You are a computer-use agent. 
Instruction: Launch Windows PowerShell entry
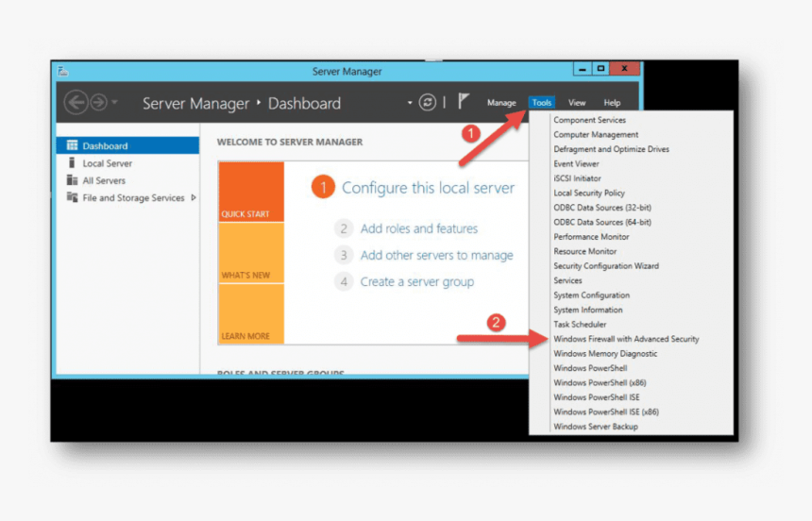(590, 368)
